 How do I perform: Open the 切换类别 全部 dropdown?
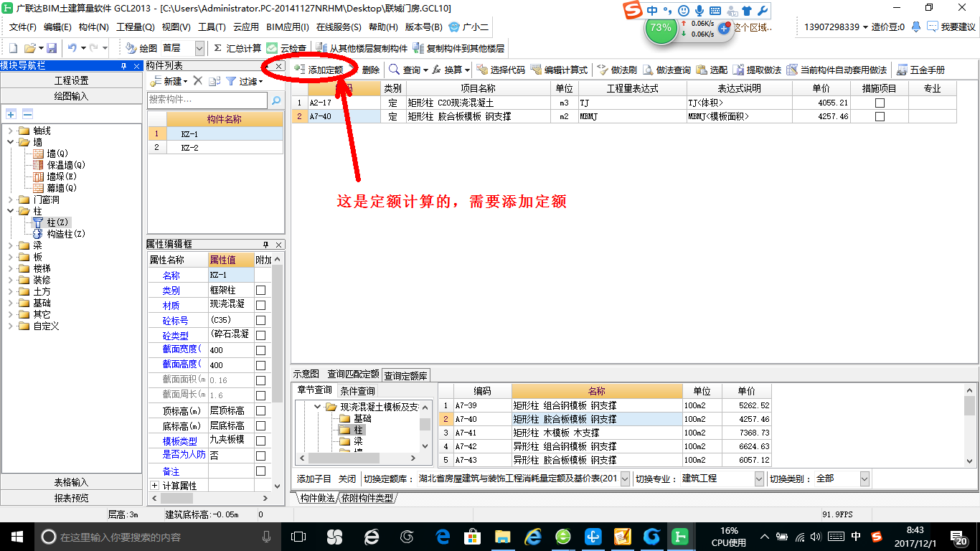click(864, 478)
